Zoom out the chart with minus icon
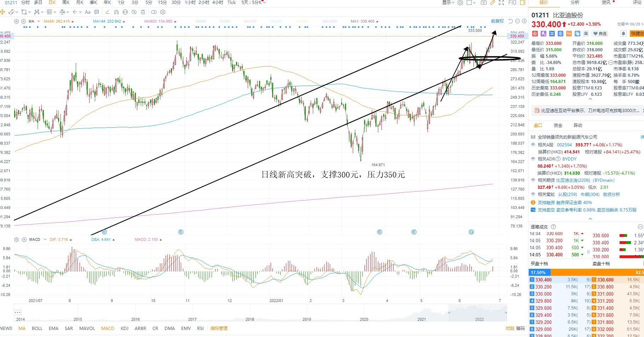Screen dimensions: 644x337 click(x=517, y=21)
